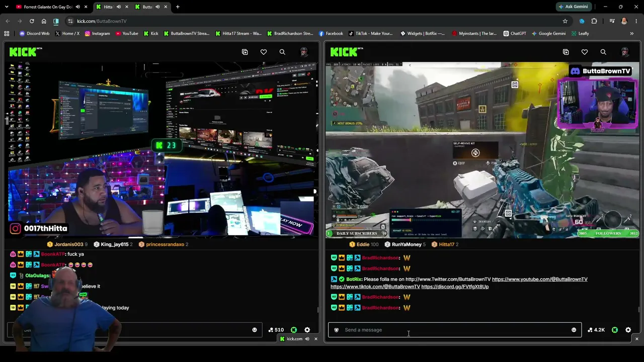Screen dimensions: 644x362
Task: Open the profile avatar in right Kick pane
Action: pyautogui.click(x=625, y=52)
